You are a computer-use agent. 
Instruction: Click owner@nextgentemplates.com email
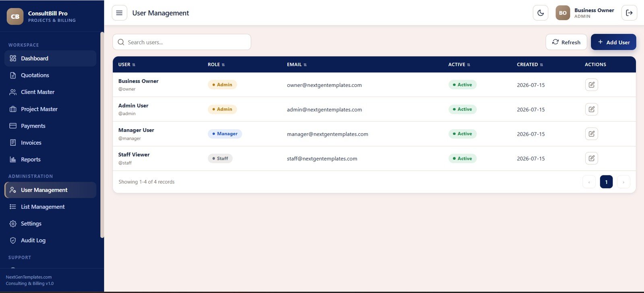[324, 85]
